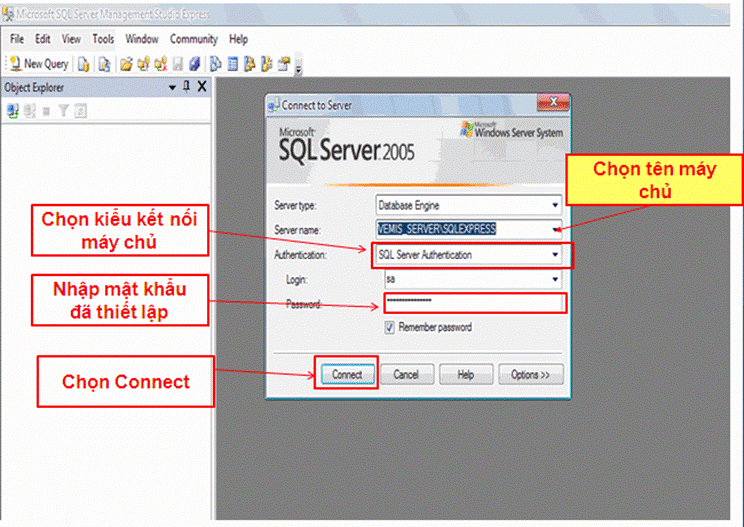Open the Tools menu

(103, 39)
